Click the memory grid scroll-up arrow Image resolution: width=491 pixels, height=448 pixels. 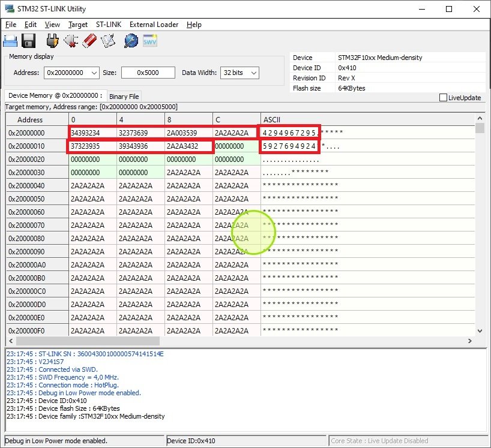[480, 118]
